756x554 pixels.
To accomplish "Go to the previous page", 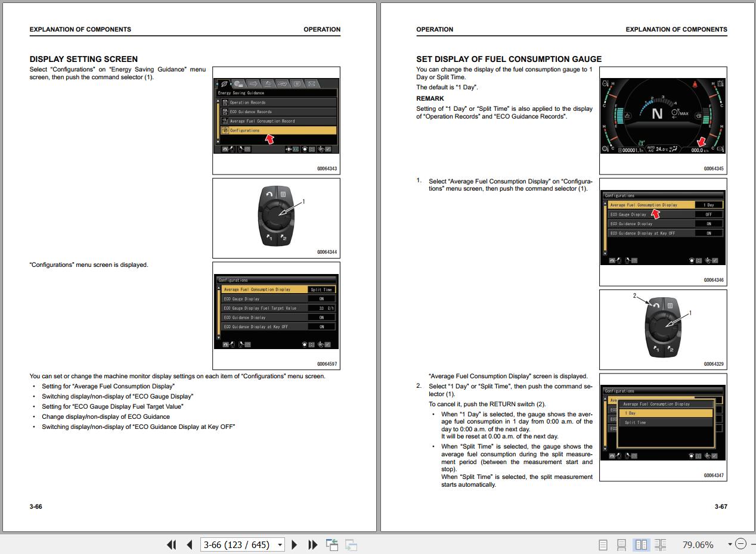I will (190, 544).
